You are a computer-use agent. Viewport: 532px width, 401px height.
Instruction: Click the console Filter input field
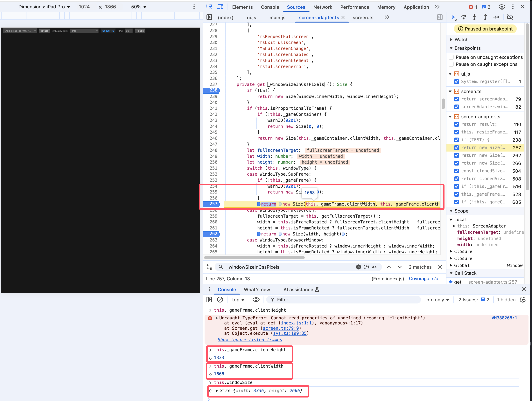tap(344, 300)
